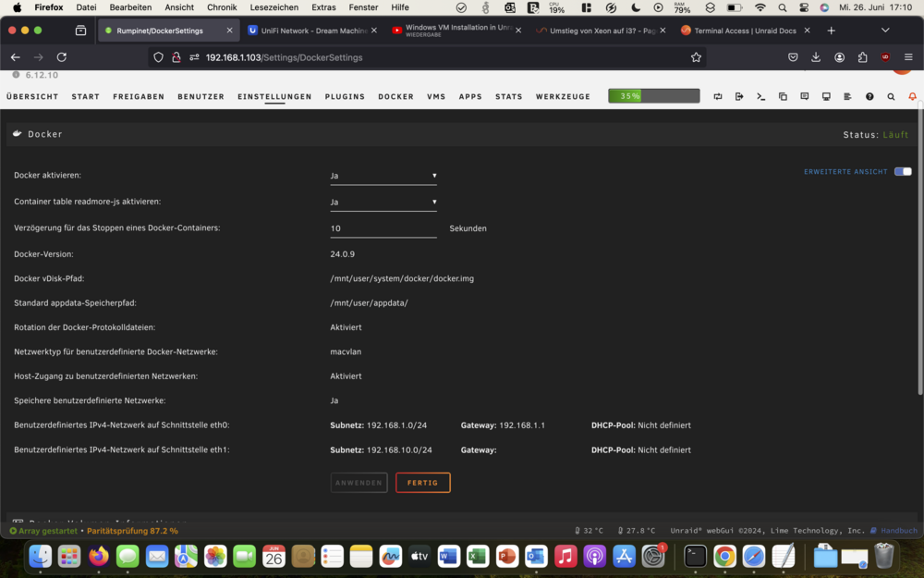The image size is (924, 578).
Task: Open the file manager copy icon
Action: coord(783,96)
